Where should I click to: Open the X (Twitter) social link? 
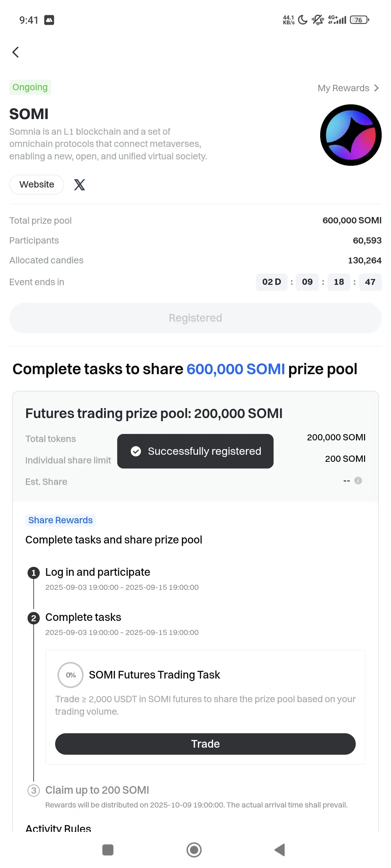[x=79, y=185]
